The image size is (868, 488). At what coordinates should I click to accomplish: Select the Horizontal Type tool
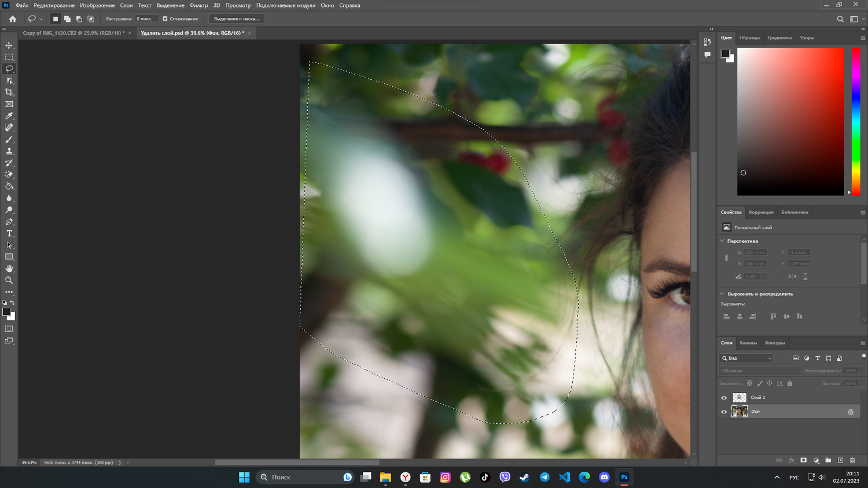pos(9,234)
